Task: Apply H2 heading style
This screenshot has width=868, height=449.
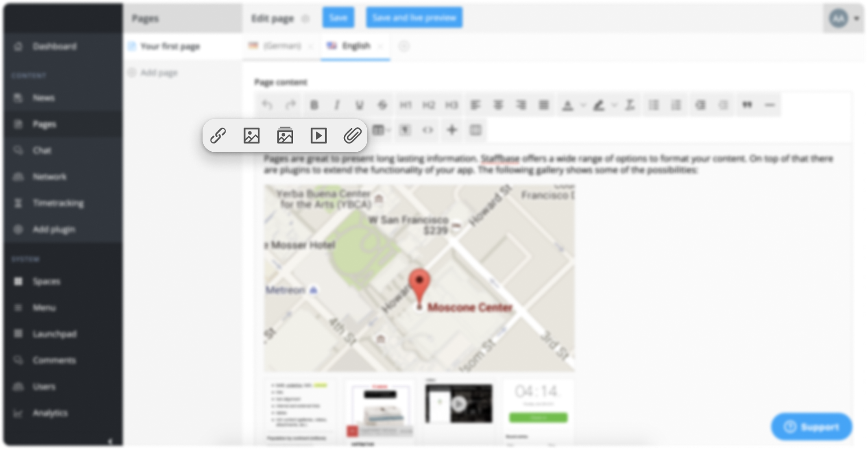Action: (x=428, y=105)
